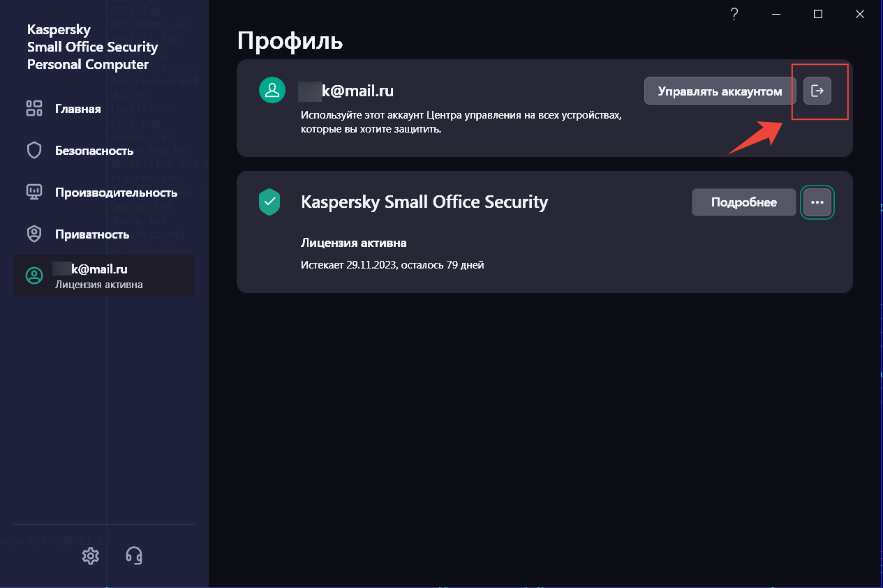The image size is (883, 588).
Task: Click the profile avatar icon in sidebar
Action: click(x=34, y=276)
